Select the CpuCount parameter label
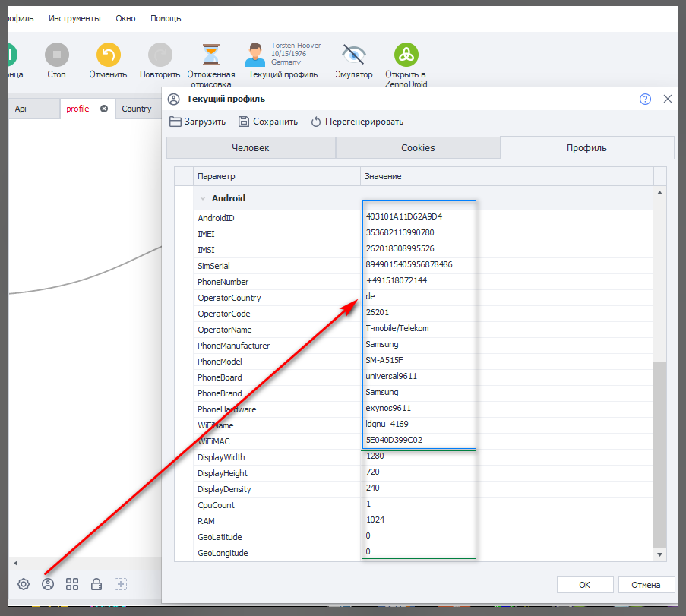 [216, 505]
